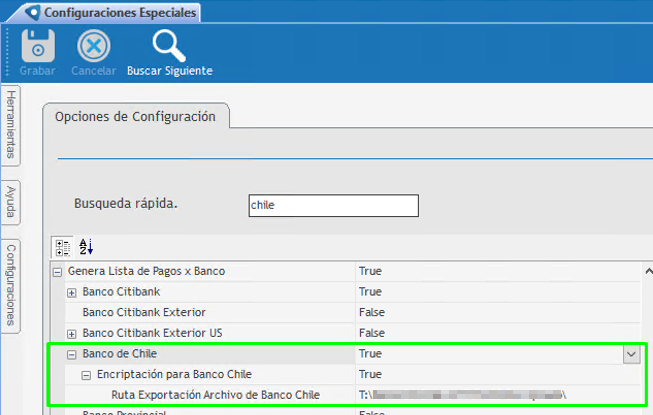
Task: Click the export path value starting T:\
Action: pos(462,395)
